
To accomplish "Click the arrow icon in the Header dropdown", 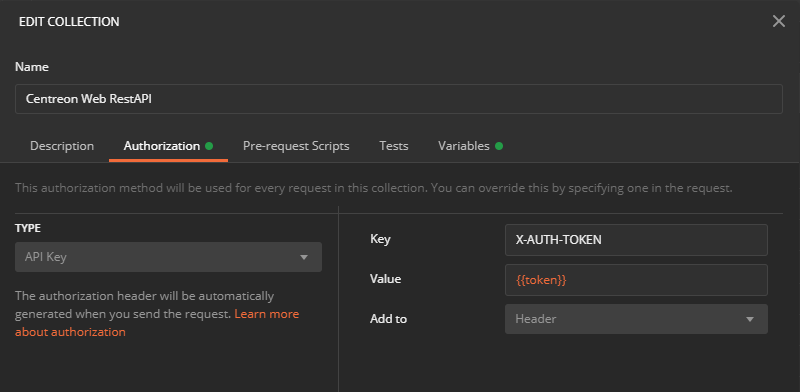I will pos(750,320).
